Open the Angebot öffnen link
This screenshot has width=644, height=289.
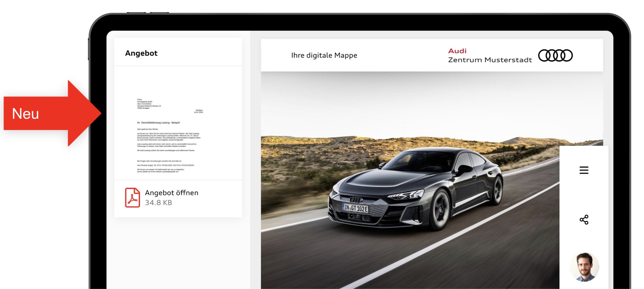click(x=171, y=193)
